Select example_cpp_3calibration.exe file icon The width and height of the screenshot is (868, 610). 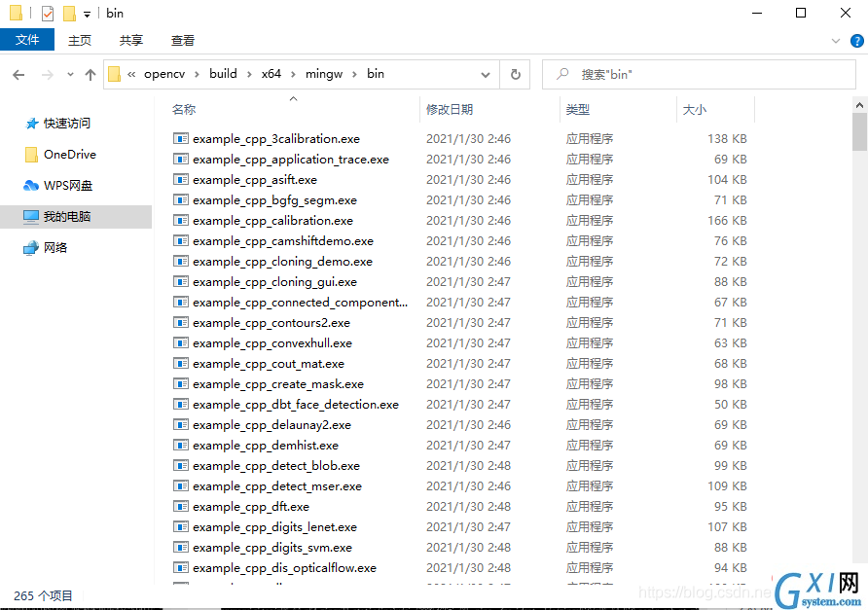click(180, 138)
